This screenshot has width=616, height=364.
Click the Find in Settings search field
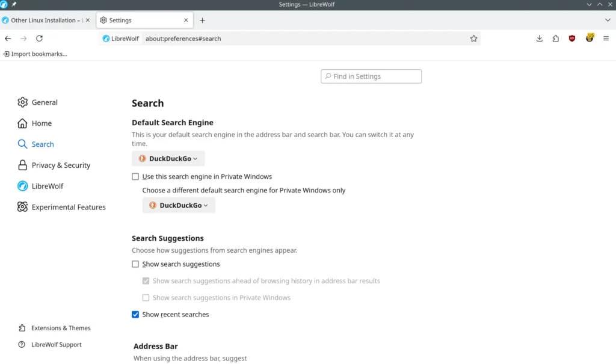tap(371, 76)
